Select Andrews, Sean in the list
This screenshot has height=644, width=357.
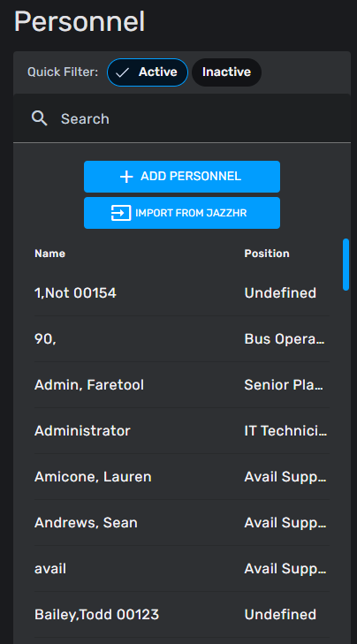pyautogui.click(x=182, y=523)
